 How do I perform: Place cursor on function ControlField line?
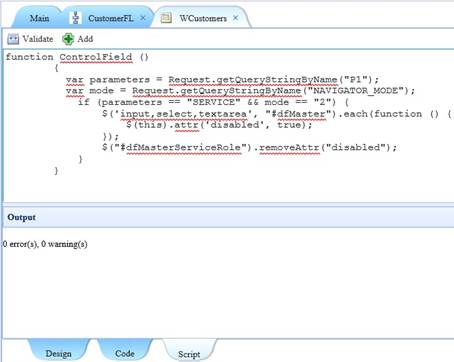pyautogui.click(x=77, y=57)
